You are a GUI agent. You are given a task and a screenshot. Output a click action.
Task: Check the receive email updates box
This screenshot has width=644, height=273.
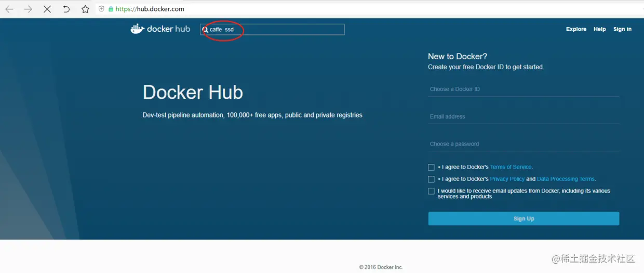click(x=431, y=191)
